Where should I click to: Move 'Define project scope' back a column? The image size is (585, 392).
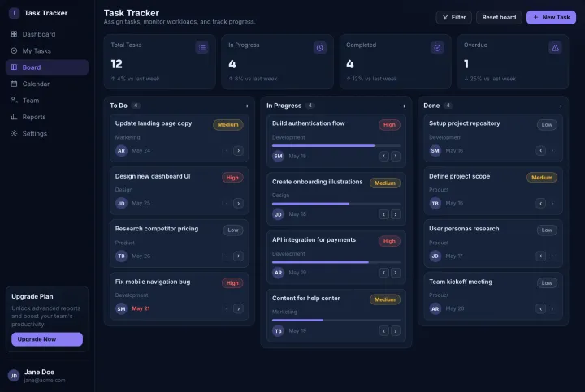point(540,204)
